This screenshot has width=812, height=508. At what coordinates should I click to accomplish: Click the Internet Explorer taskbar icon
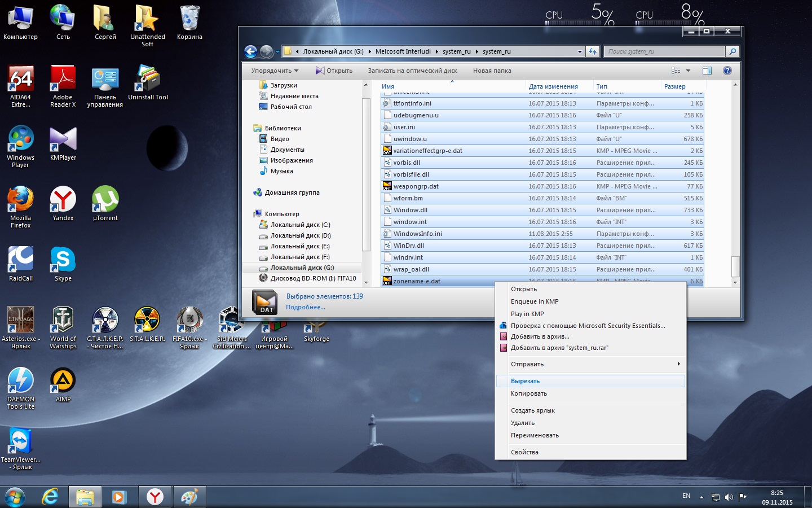(51, 497)
